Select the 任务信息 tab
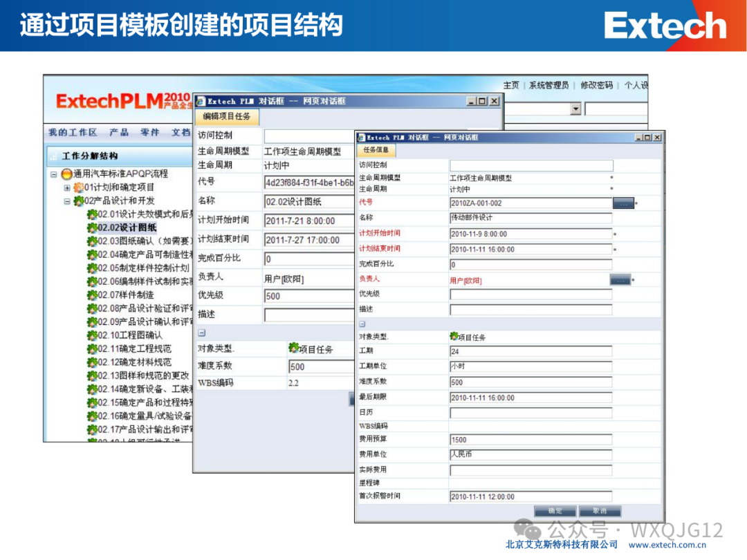747x560 pixels. (376, 150)
